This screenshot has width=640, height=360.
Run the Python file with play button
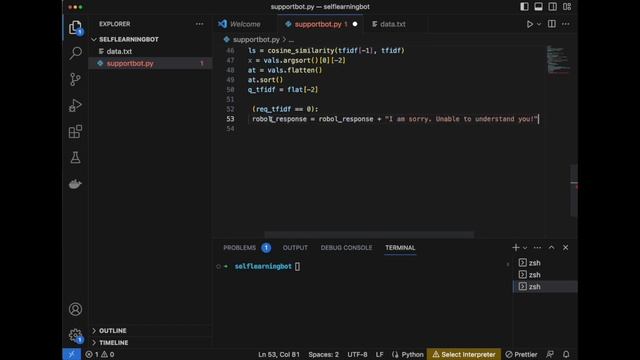click(529, 24)
